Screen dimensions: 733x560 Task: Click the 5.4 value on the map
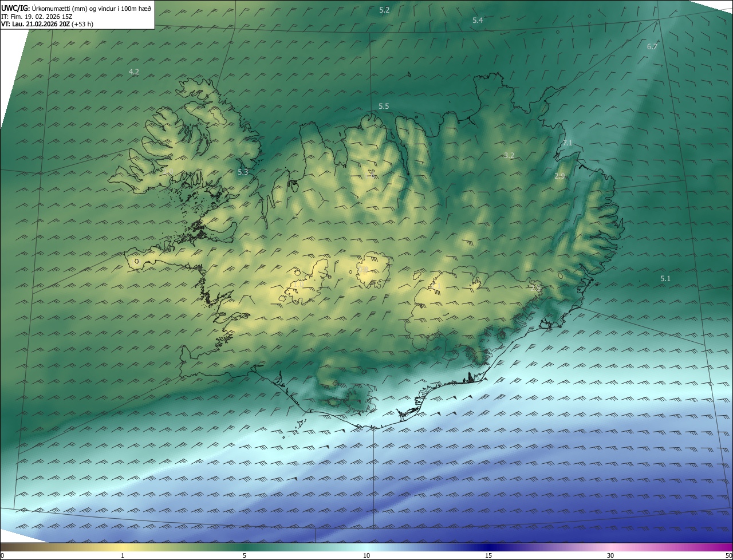tap(478, 20)
